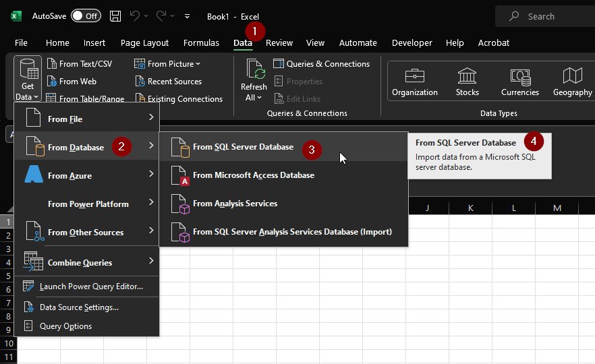The height and width of the screenshot is (364, 595).
Task: Open the Undo history dropdown arrow
Action: [x=146, y=16]
